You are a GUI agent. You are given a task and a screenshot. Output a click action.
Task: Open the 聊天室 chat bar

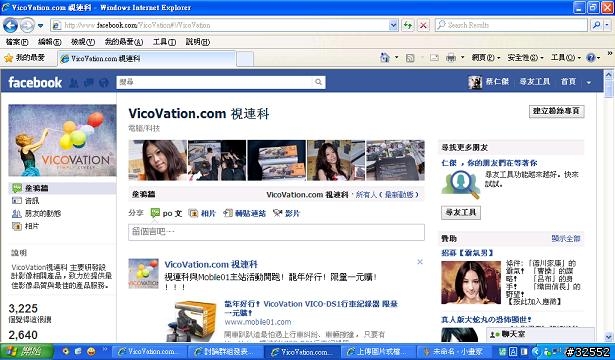(x=540, y=335)
